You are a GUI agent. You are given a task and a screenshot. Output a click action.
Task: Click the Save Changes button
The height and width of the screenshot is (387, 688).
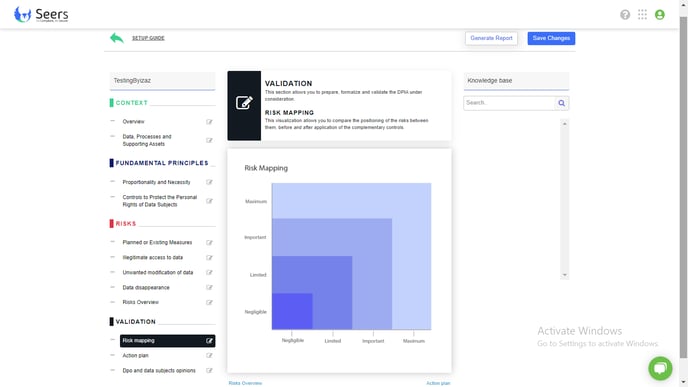[551, 38]
